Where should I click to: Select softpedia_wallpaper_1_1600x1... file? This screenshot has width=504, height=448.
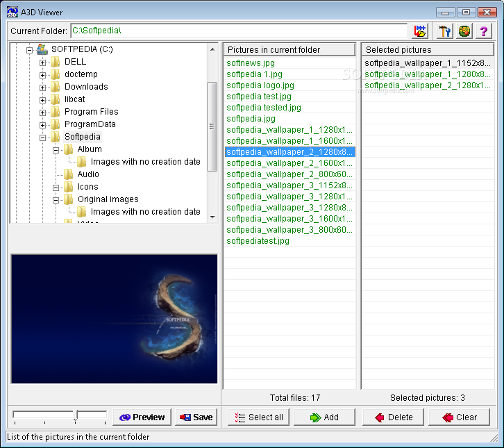[x=290, y=141]
